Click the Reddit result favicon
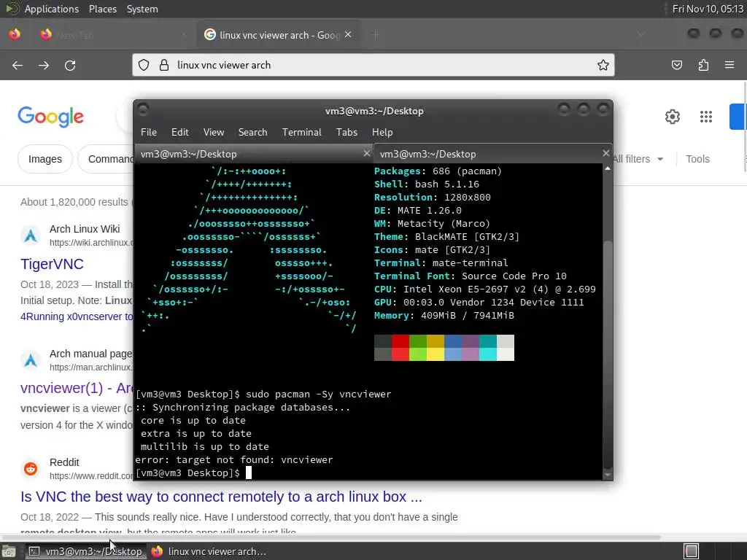This screenshot has width=747, height=560. pos(31,469)
